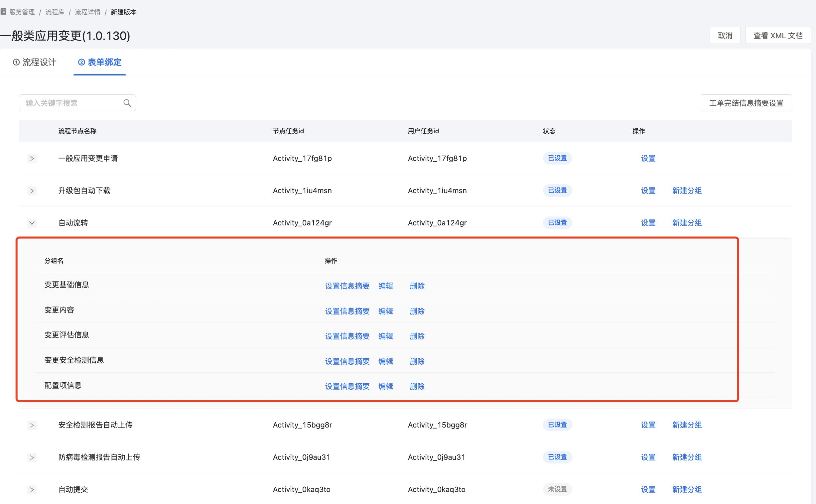
Task: Delete the 配置项信息 group
Action: tap(417, 386)
